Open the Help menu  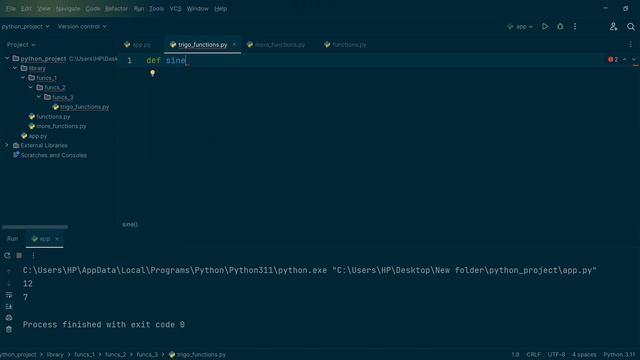coord(220,9)
